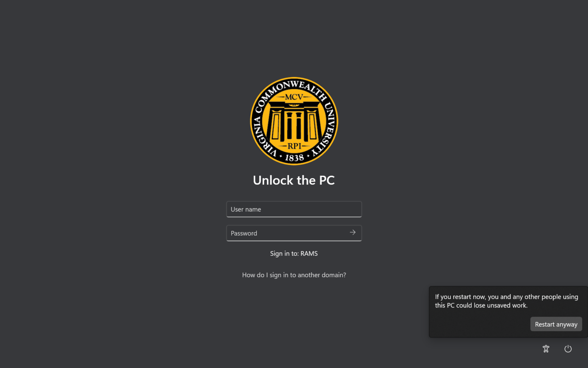The height and width of the screenshot is (368, 588).
Task: Click the Password input field
Action: click(287, 233)
